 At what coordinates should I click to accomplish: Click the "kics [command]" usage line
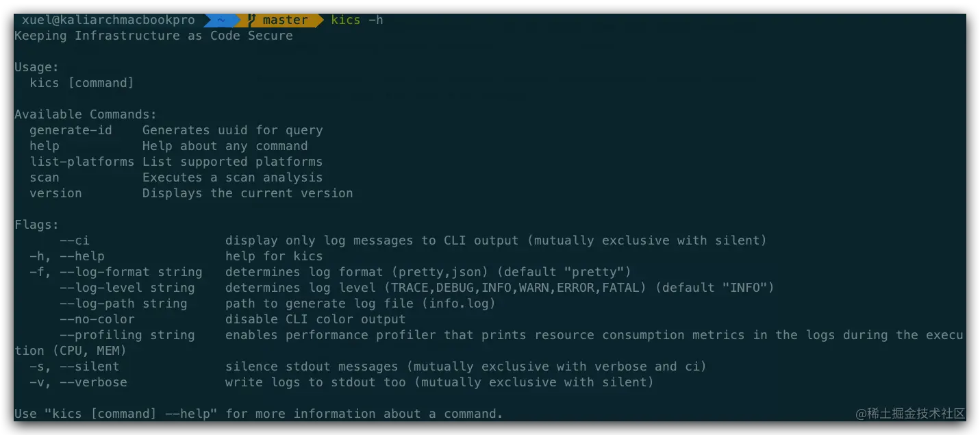click(82, 83)
